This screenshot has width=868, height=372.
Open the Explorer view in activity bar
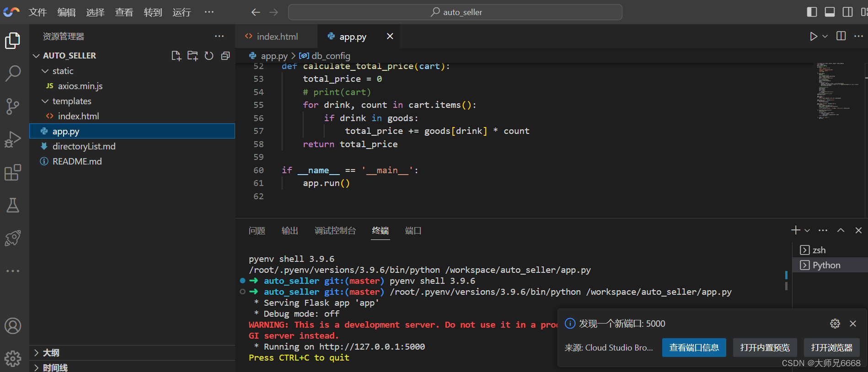click(x=13, y=41)
